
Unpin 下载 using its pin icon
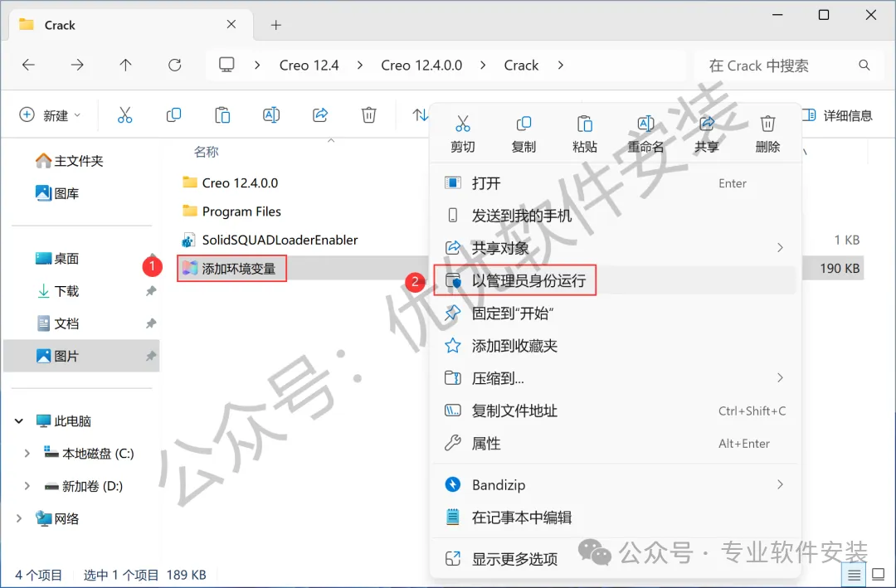(x=151, y=291)
